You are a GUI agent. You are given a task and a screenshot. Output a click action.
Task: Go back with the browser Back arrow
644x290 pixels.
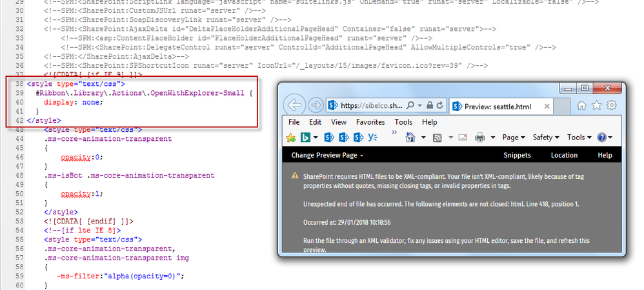[x=294, y=105]
